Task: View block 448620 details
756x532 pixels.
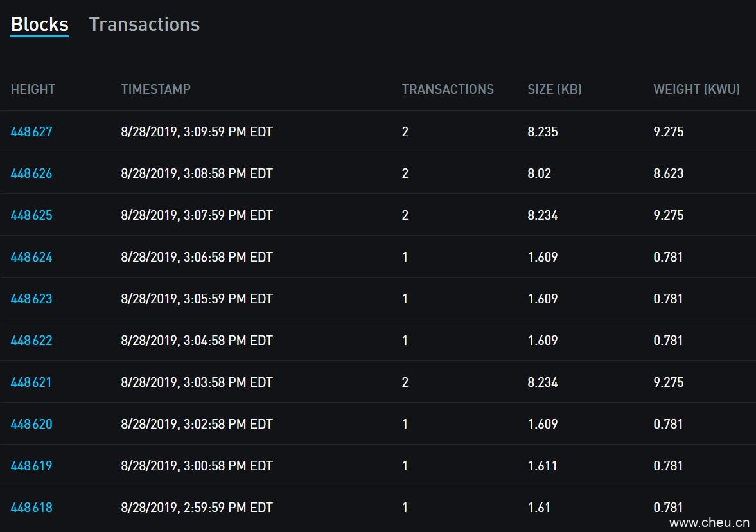Action: 31,424
